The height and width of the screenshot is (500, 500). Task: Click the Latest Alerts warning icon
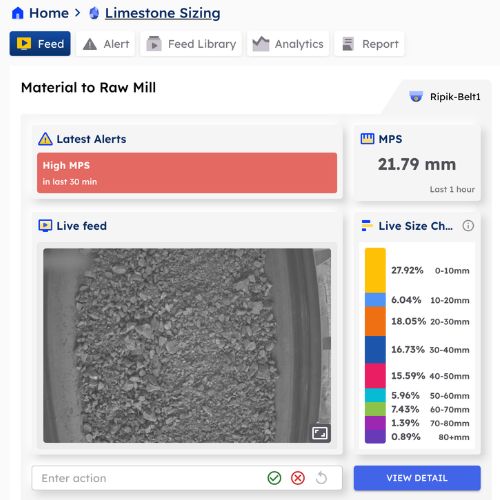(45, 139)
